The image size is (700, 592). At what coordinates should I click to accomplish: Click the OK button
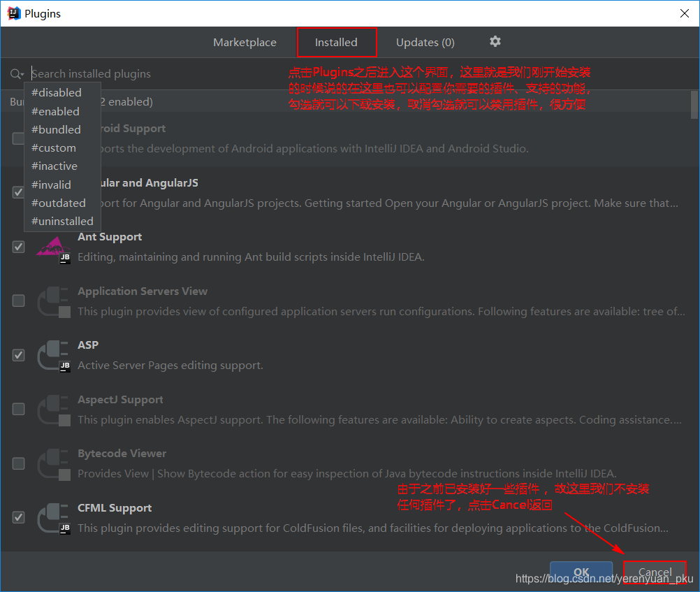pyautogui.click(x=581, y=572)
